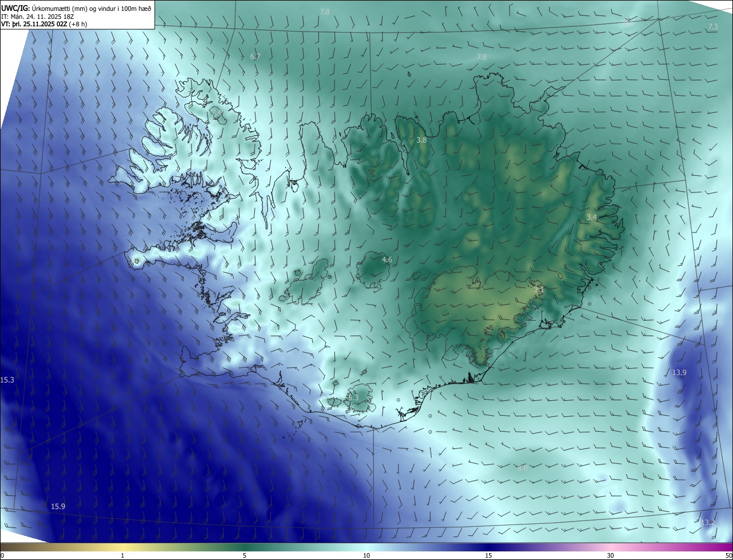Click the 13.2 value label over the sea
The height and width of the screenshot is (560, 733).
(708, 522)
